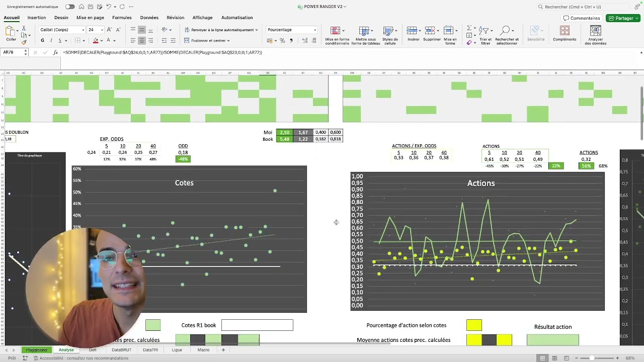Click the green Partager button
Image resolution: width=644 pixels, height=362 pixels.
pyautogui.click(x=623, y=18)
